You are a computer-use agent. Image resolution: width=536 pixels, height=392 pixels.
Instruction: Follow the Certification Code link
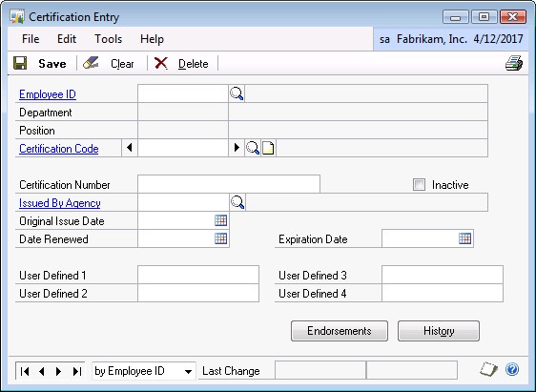coord(59,149)
